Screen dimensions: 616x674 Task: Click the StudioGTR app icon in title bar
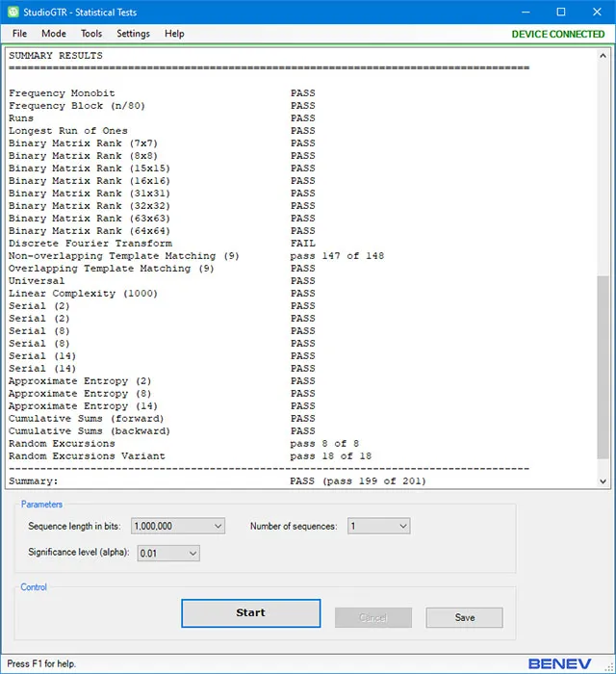pyautogui.click(x=13, y=12)
